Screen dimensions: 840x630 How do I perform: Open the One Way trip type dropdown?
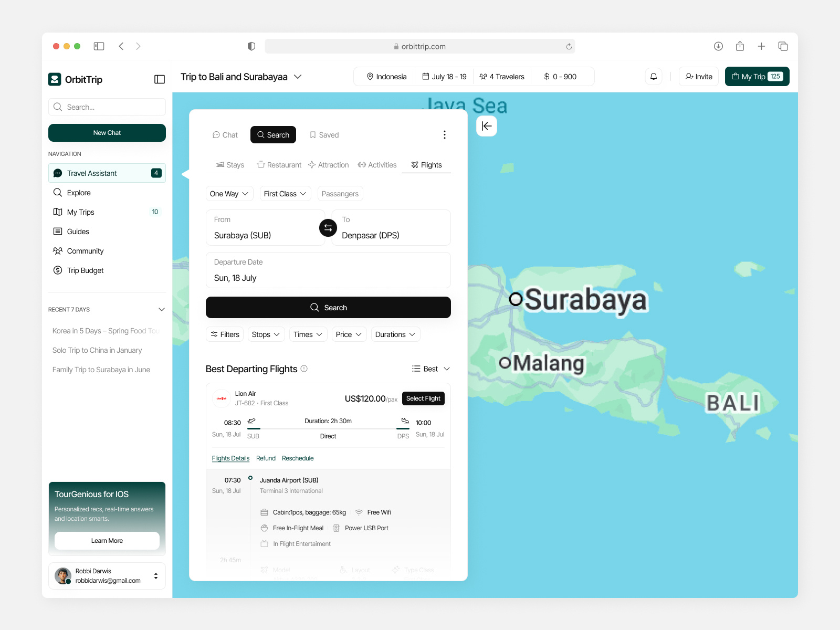pos(229,194)
